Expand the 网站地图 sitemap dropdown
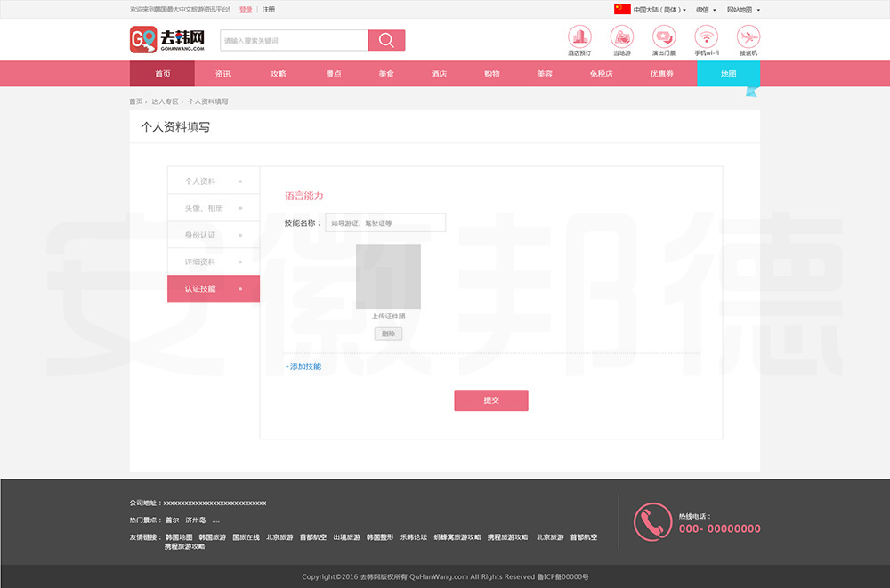Viewport: 890px width, 588px height. (x=743, y=10)
